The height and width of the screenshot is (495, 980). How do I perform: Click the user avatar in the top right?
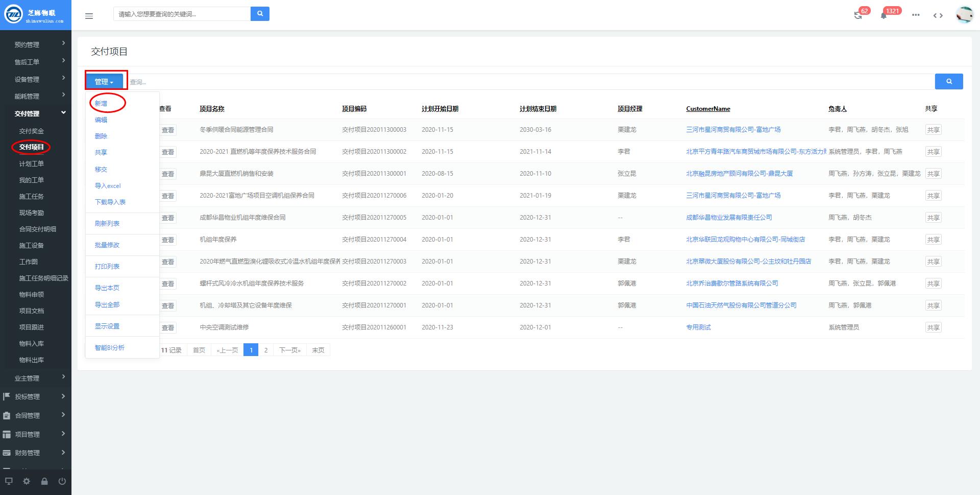click(x=964, y=15)
